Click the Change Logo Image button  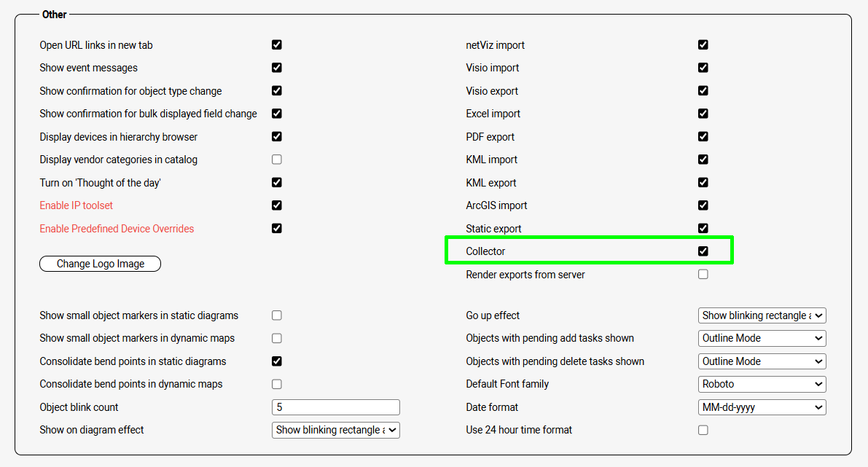[100, 264]
